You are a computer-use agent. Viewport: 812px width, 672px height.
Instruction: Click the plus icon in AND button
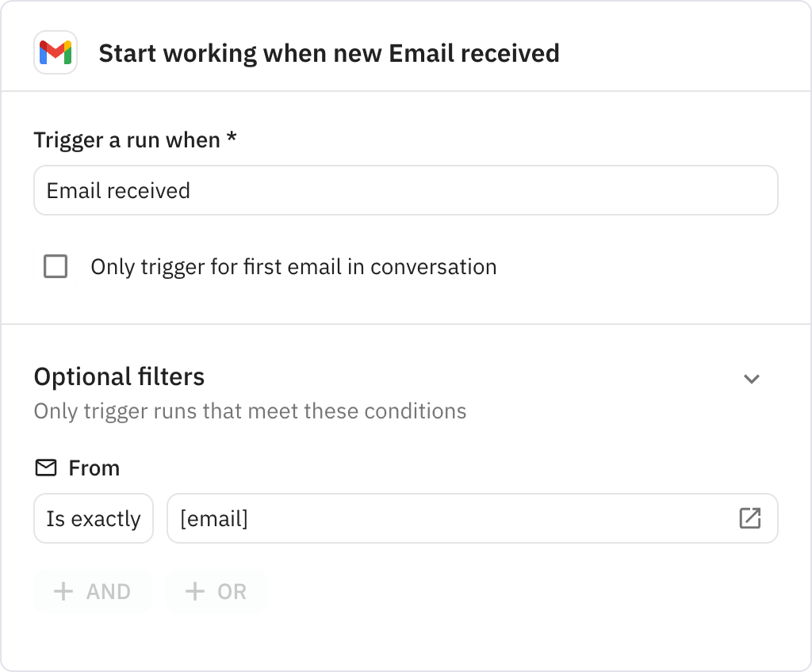tap(66, 591)
